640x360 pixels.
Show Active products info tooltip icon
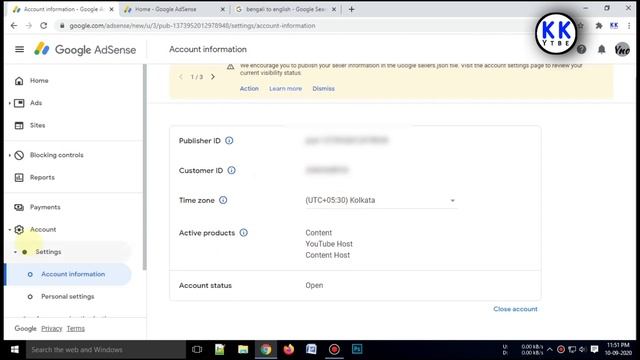[244, 233]
